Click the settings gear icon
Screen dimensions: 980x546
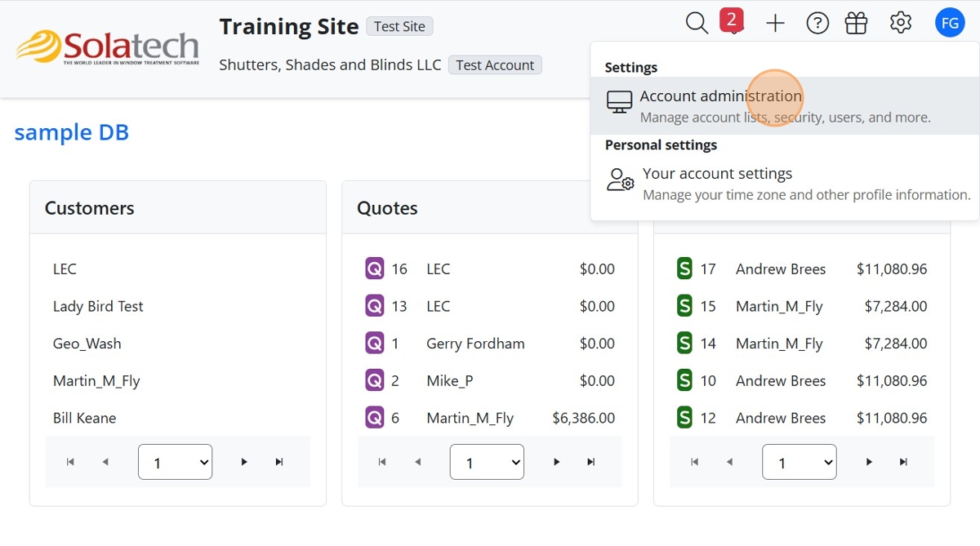pos(901,23)
